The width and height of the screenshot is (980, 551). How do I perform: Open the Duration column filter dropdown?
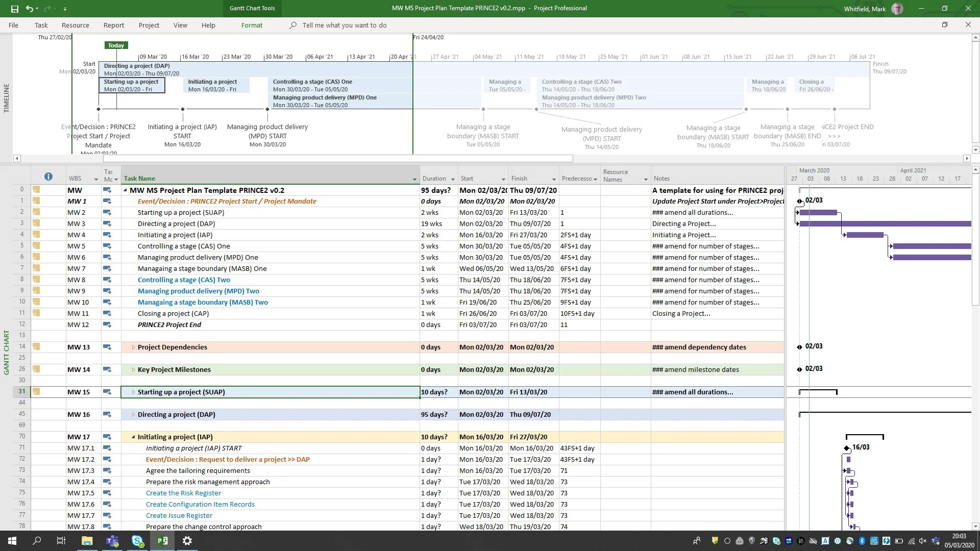(453, 179)
